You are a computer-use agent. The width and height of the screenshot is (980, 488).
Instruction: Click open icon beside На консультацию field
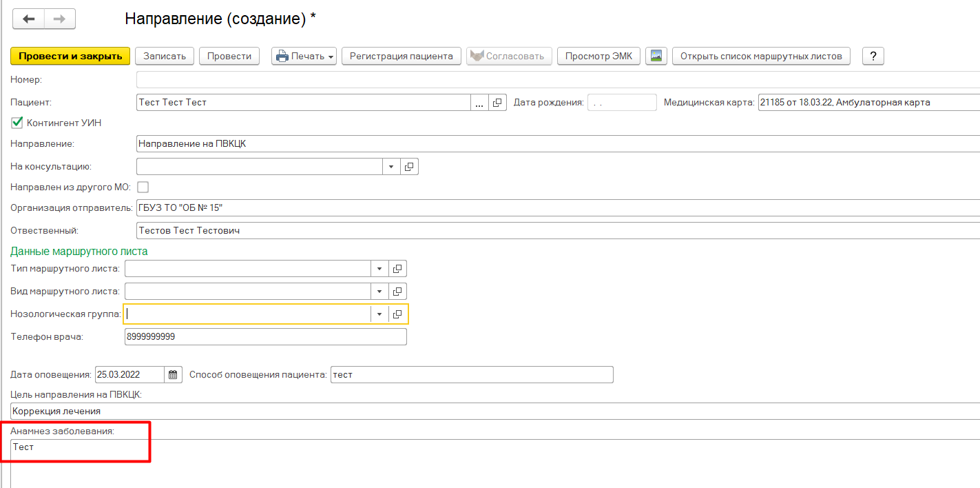(x=409, y=167)
